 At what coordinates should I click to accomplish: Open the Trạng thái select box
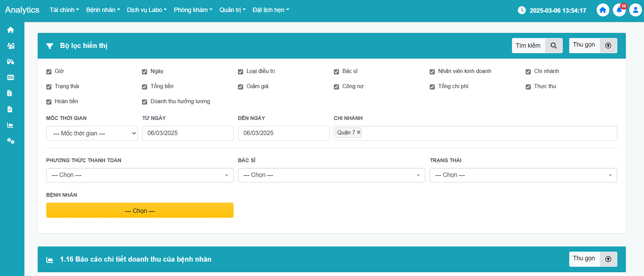(523, 175)
